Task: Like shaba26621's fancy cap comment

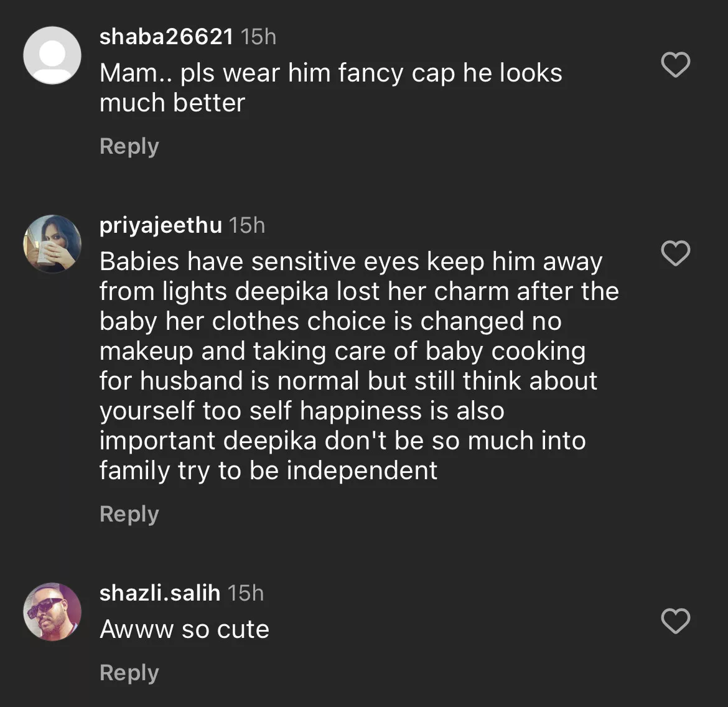Action: click(x=675, y=65)
